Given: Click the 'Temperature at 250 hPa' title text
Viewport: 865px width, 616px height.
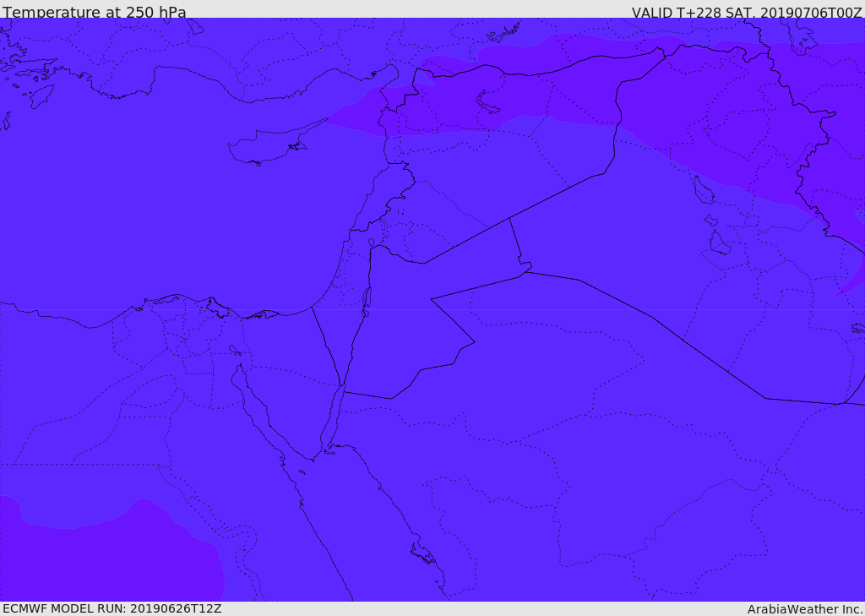Looking at the screenshot, I should coord(95,12).
